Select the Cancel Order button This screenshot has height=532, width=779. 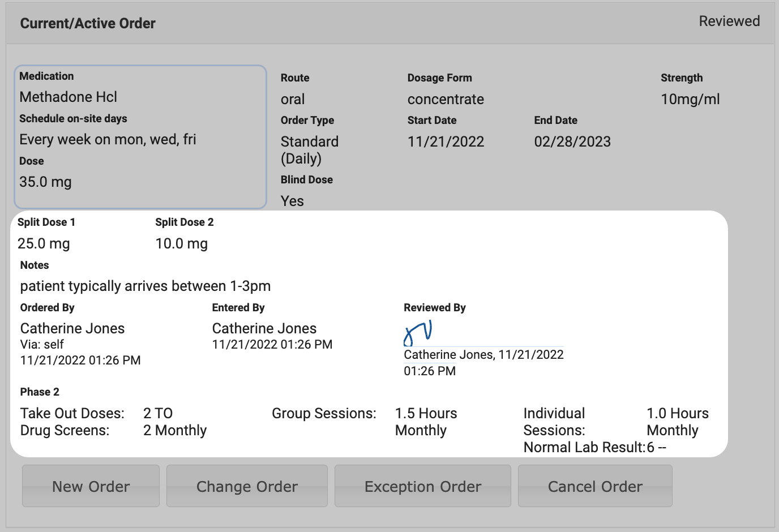coord(594,486)
